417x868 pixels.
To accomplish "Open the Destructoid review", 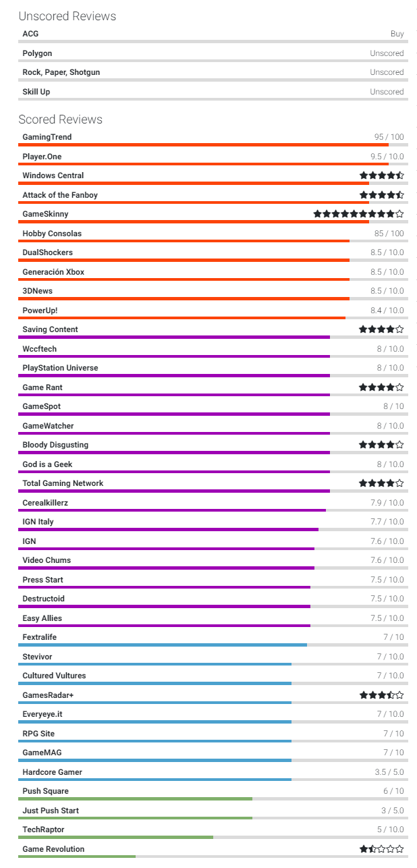I will click(x=43, y=599).
